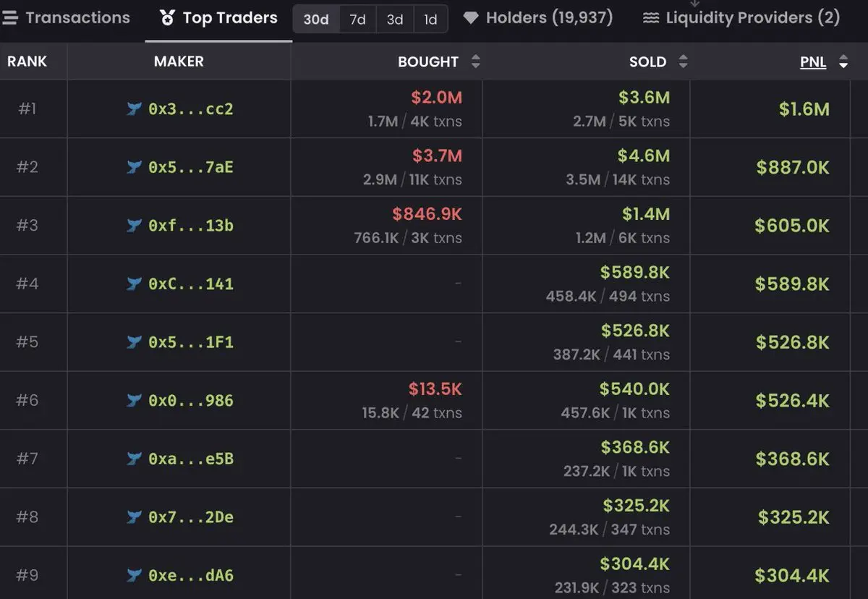Click the whale icon for maker 0xf...13b
The height and width of the screenshot is (599, 868).
click(x=134, y=226)
